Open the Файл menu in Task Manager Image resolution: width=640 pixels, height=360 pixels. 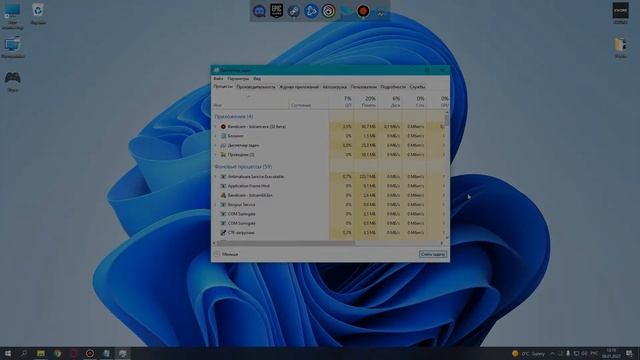point(218,78)
